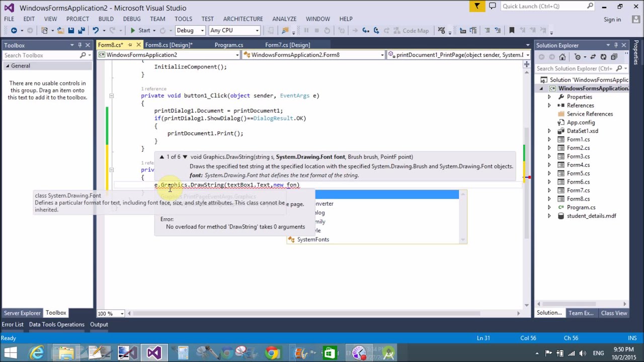
Task: Open the PROJECT menu
Action: [x=77, y=19]
